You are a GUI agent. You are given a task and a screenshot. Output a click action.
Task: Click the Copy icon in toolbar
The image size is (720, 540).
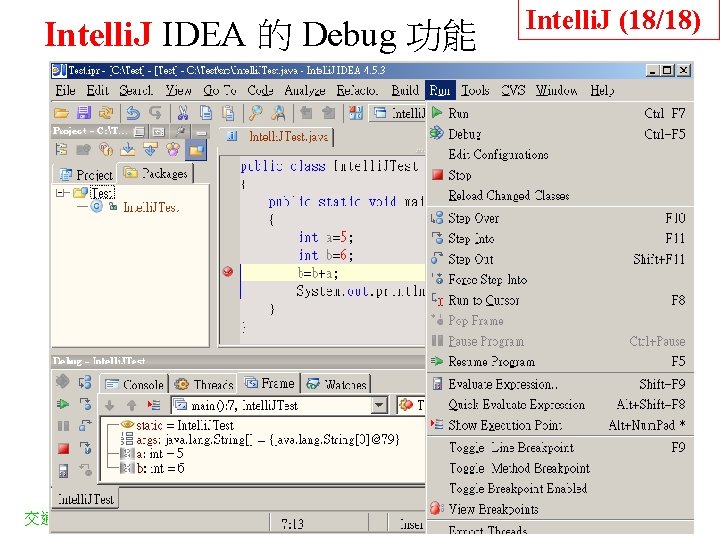pyautogui.click(x=206, y=112)
